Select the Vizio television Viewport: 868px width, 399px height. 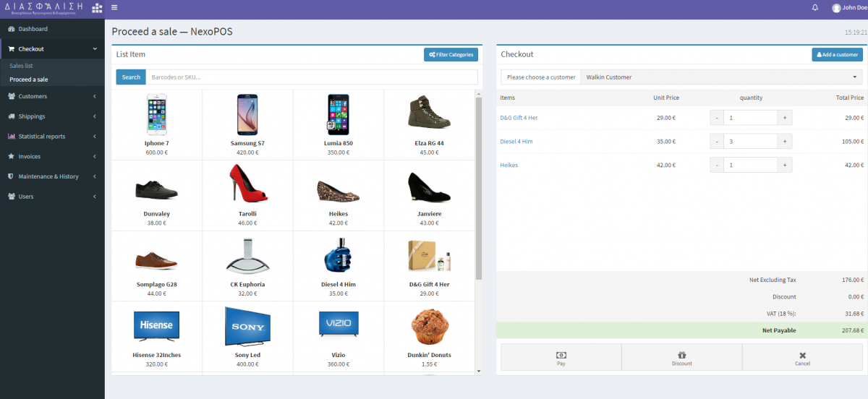pyautogui.click(x=339, y=324)
